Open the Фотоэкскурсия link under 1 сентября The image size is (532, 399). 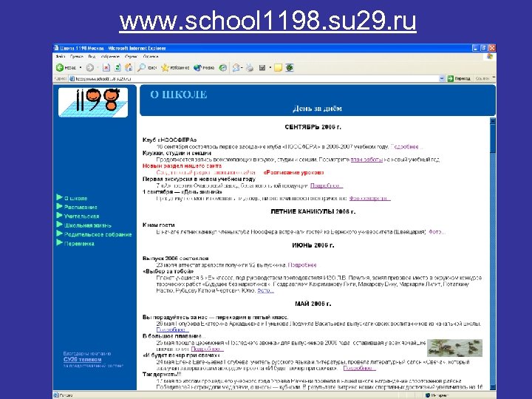coord(370,199)
